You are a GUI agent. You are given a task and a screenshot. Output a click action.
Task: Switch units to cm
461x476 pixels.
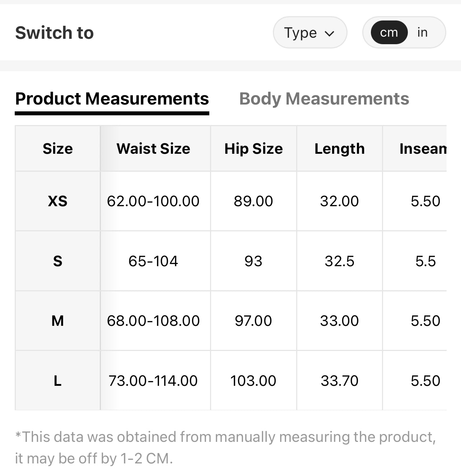point(389,33)
